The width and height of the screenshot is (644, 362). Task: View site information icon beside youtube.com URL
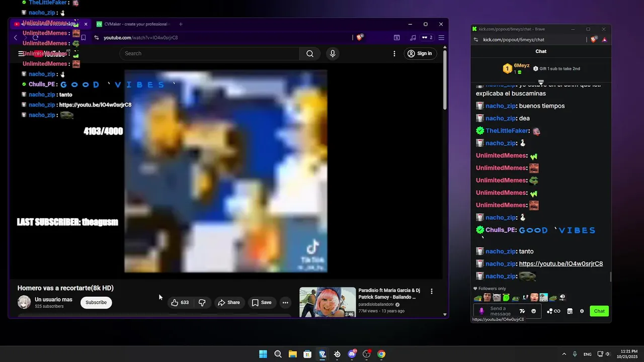tap(97, 38)
